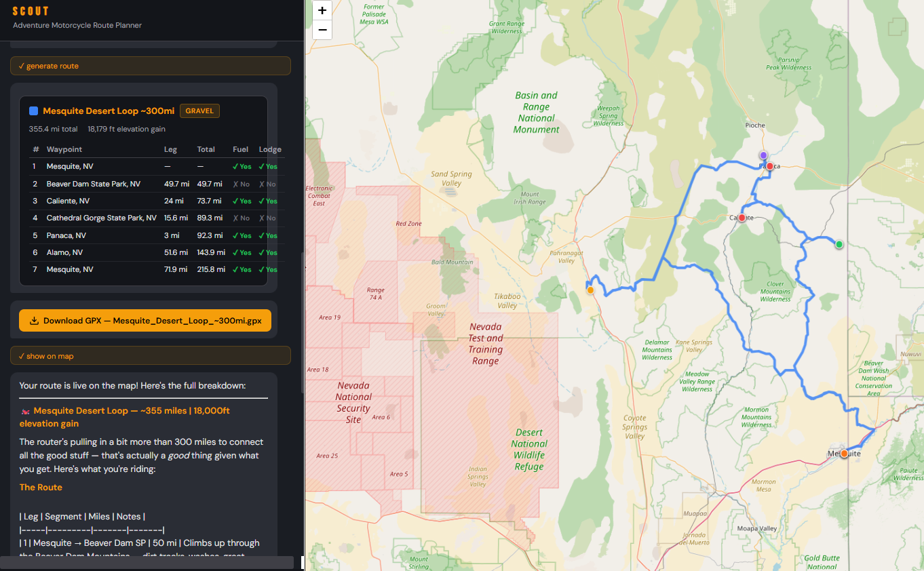Click the zoom out button on the map
924x571 pixels.
coord(322,30)
